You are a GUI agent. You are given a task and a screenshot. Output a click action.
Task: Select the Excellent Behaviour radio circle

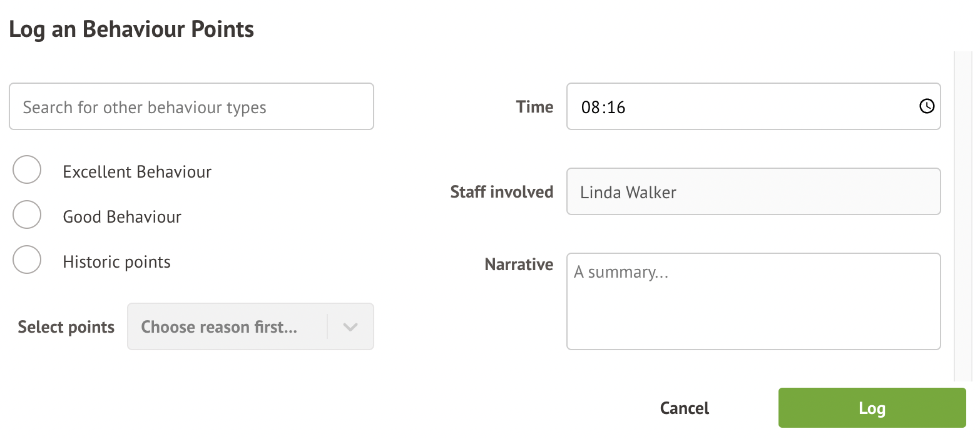click(27, 170)
